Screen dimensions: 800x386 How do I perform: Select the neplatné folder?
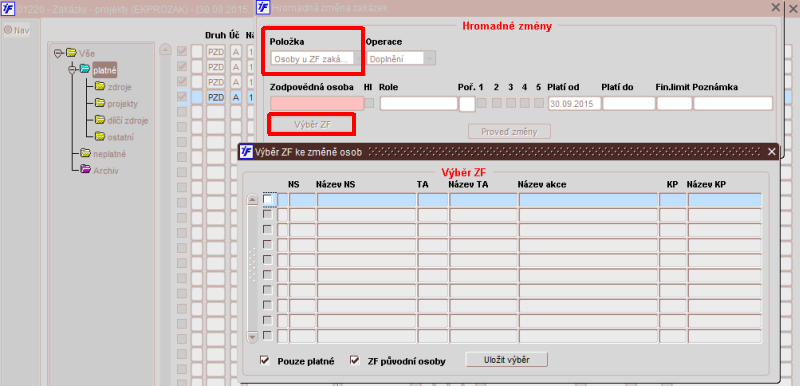[x=109, y=154]
